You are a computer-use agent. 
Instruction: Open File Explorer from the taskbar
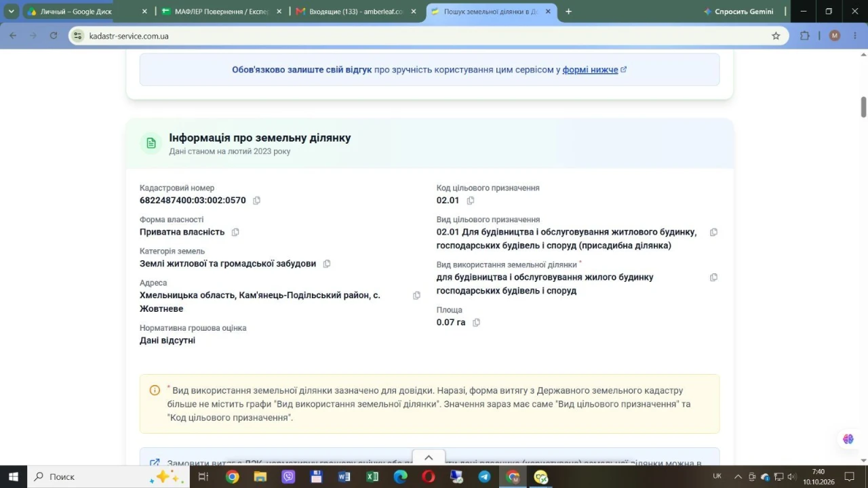tap(260, 476)
